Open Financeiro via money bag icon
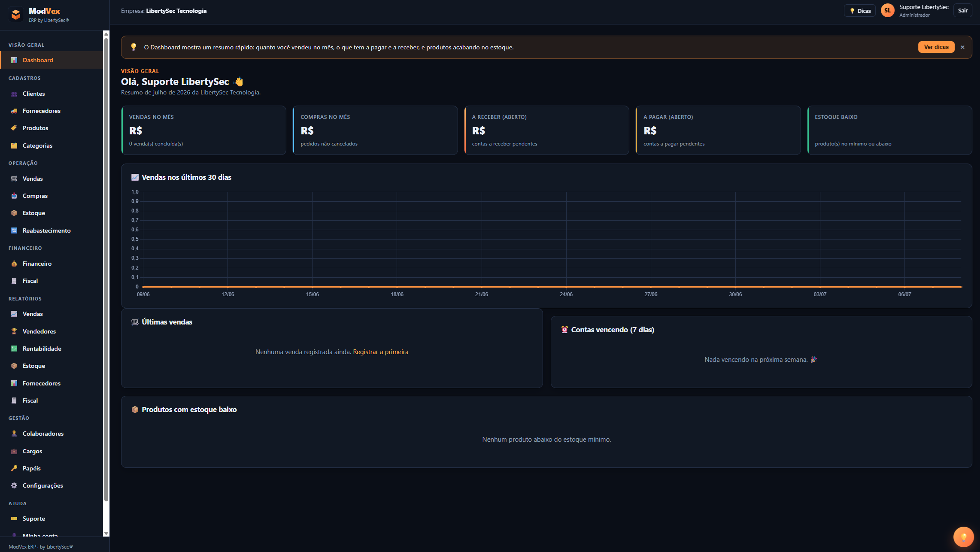Viewport: 980px width, 552px height. pyautogui.click(x=14, y=264)
